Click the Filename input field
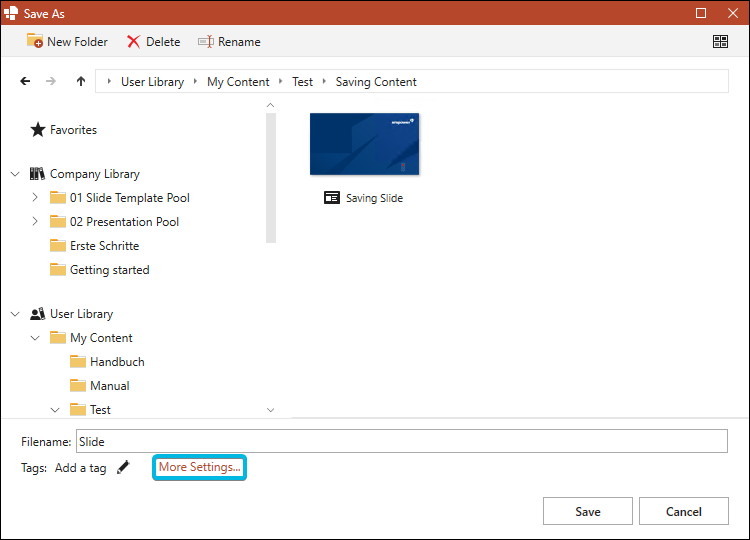Image resolution: width=750 pixels, height=540 pixels. point(402,441)
